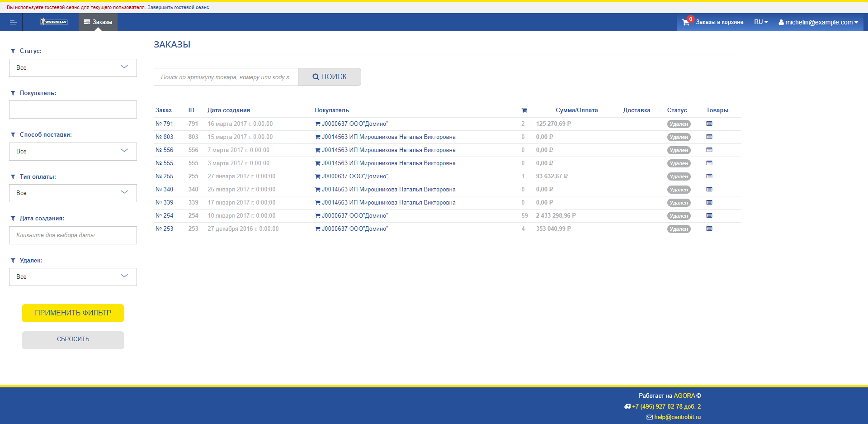Click filter funnel icon next to Статус
Screen dimensions: 868x424
pos(13,51)
